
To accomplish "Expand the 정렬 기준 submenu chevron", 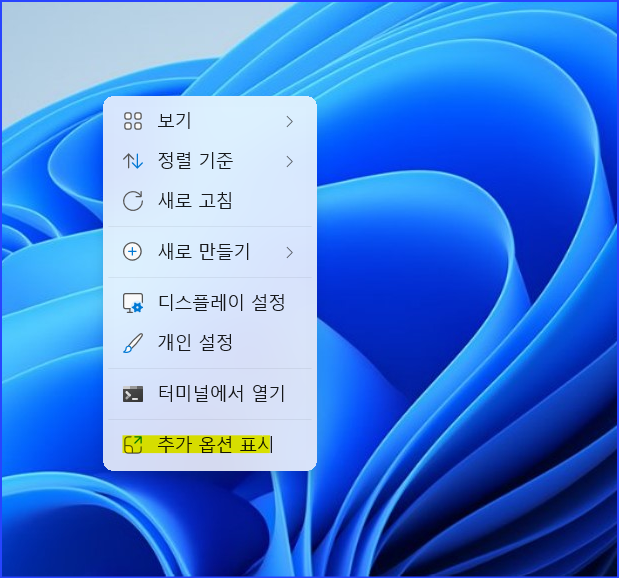I will pyautogui.click(x=290, y=161).
